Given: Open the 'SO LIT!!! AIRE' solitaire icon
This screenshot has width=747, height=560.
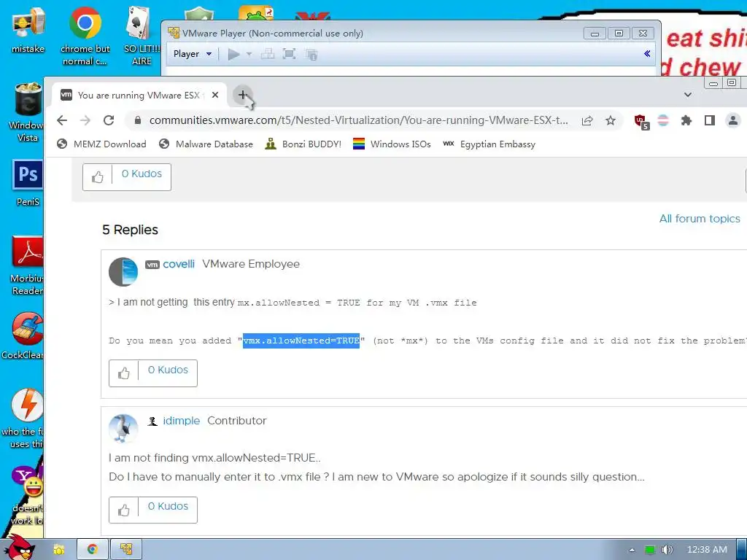Looking at the screenshot, I should coord(141,36).
